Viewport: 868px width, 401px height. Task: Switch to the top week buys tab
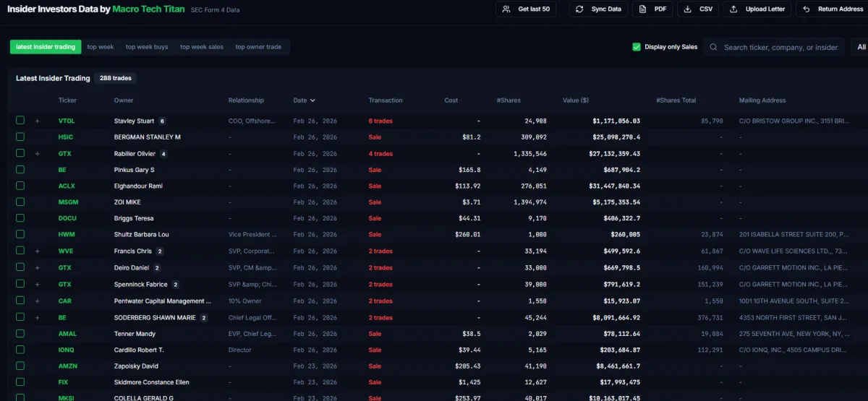pyautogui.click(x=147, y=47)
